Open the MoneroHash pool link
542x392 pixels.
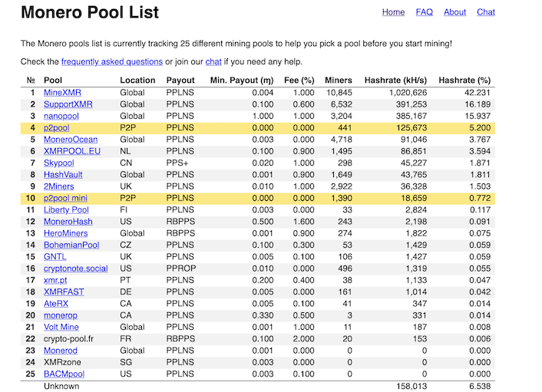(x=68, y=222)
